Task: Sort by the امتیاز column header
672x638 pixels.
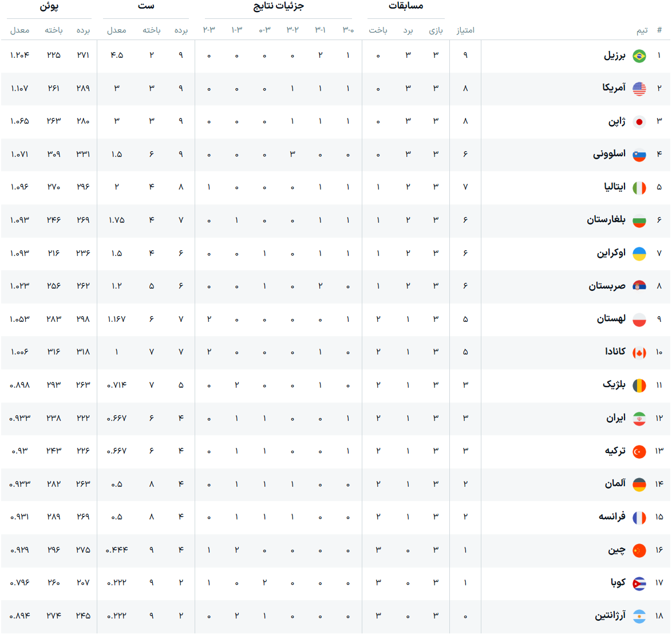Action: [x=465, y=30]
